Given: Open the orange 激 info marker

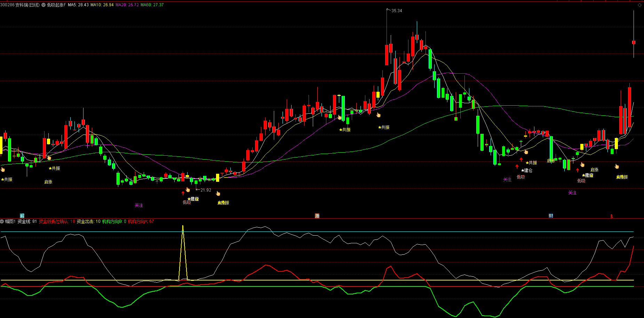Looking at the screenshot, I should click(317, 216).
